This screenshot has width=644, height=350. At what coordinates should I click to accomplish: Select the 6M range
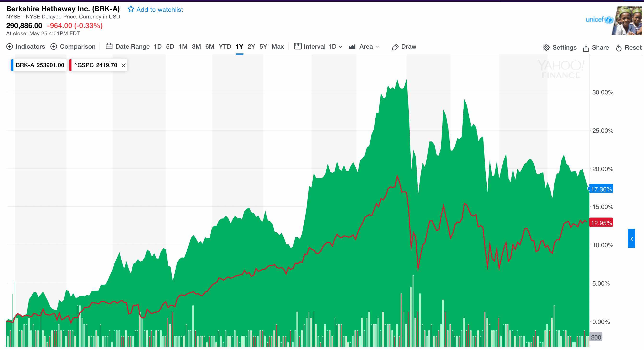(x=210, y=46)
